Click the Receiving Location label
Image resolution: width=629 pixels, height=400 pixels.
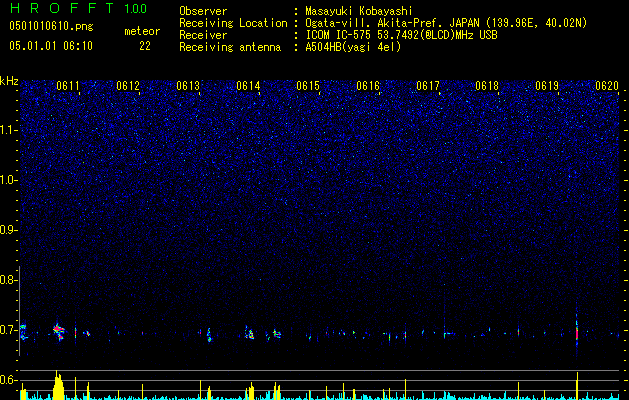coord(233,23)
